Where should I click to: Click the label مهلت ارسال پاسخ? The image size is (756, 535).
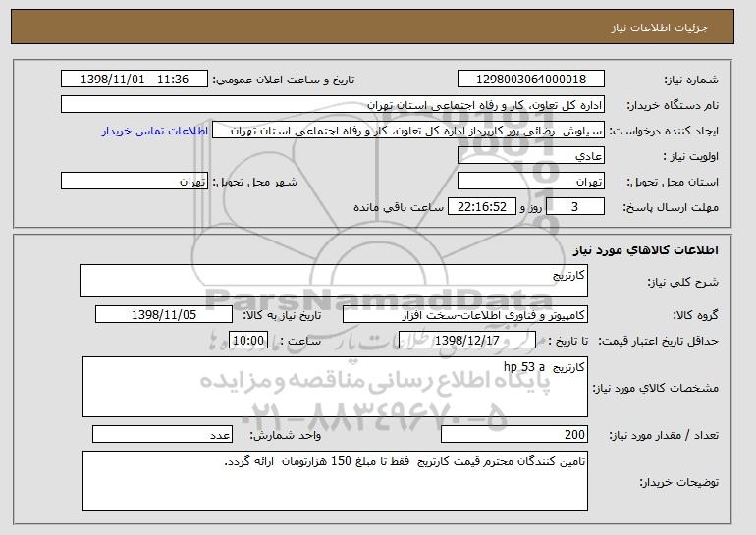tap(671, 207)
